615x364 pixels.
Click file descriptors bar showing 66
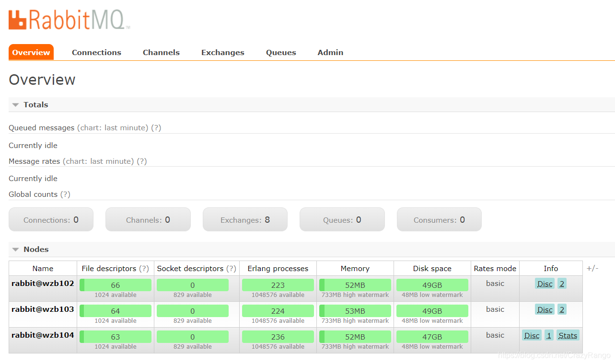(116, 285)
